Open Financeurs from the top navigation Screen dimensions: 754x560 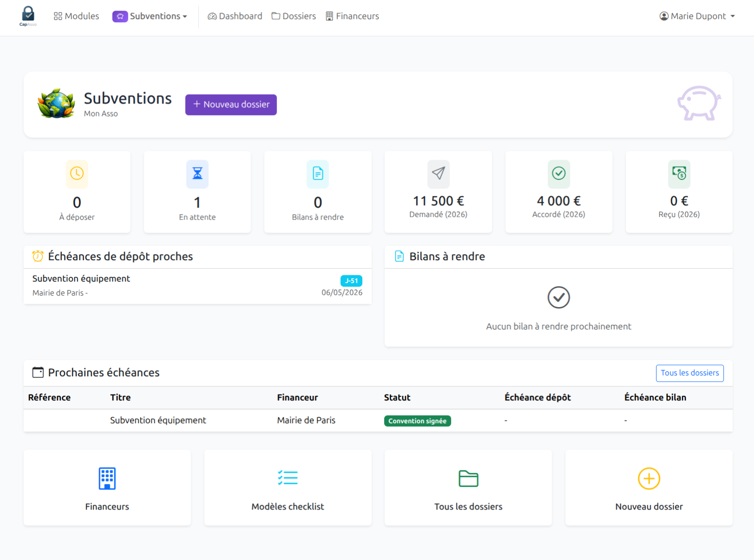pos(352,16)
